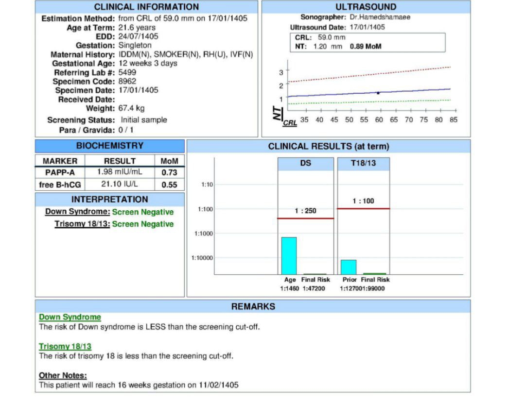
Task: Click Gestational Age value 12 weeks 3 days
Action: (x=148, y=63)
